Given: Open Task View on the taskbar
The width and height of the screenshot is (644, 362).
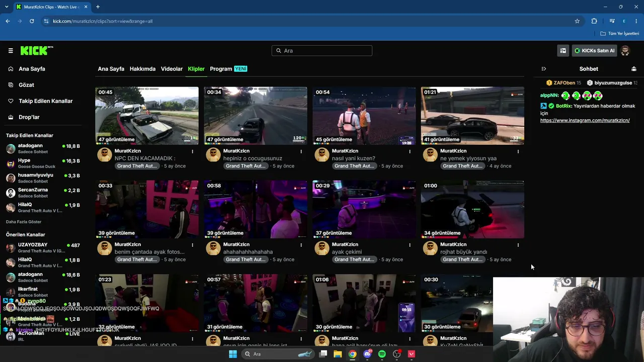Looking at the screenshot, I should point(323,354).
